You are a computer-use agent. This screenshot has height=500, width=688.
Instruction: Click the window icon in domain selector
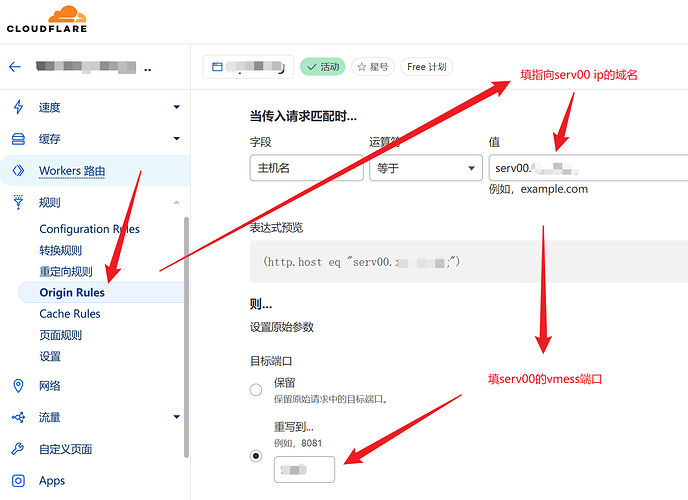coord(217,67)
